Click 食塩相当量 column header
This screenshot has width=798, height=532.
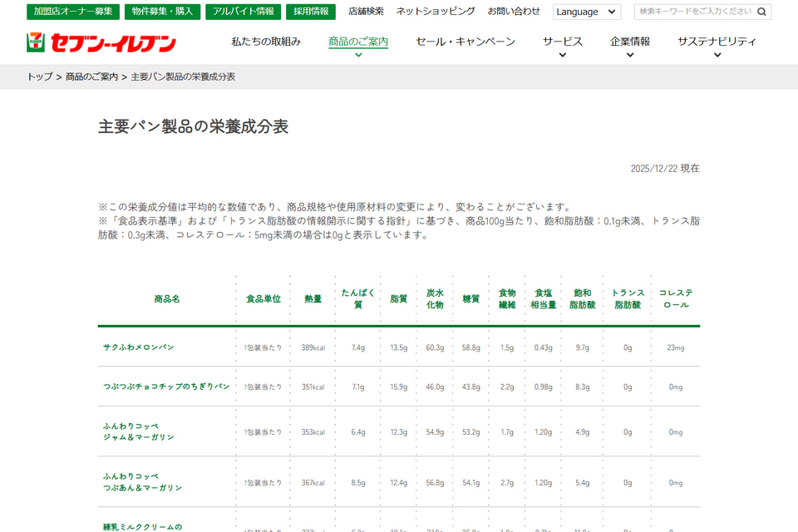coord(543,299)
